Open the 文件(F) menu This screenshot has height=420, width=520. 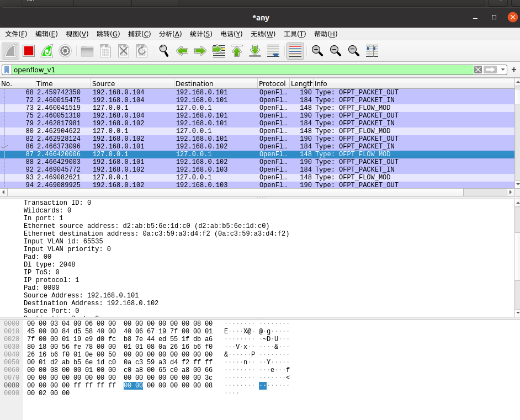point(16,34)
